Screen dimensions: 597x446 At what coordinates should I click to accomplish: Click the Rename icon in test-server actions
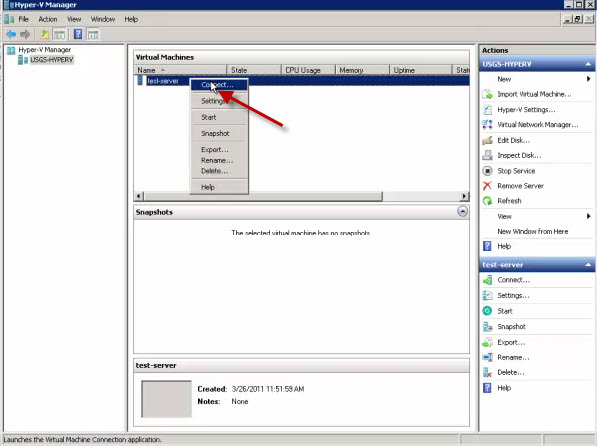tap(487, 357)
